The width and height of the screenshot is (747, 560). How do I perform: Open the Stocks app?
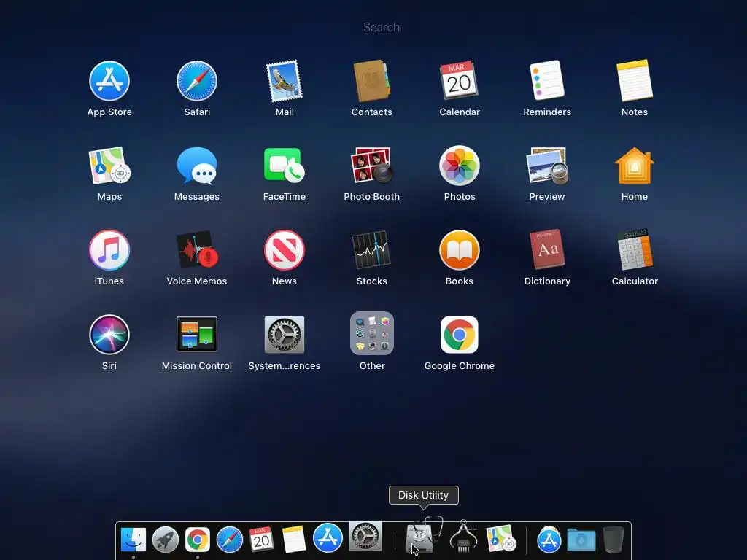coord(371,250)
